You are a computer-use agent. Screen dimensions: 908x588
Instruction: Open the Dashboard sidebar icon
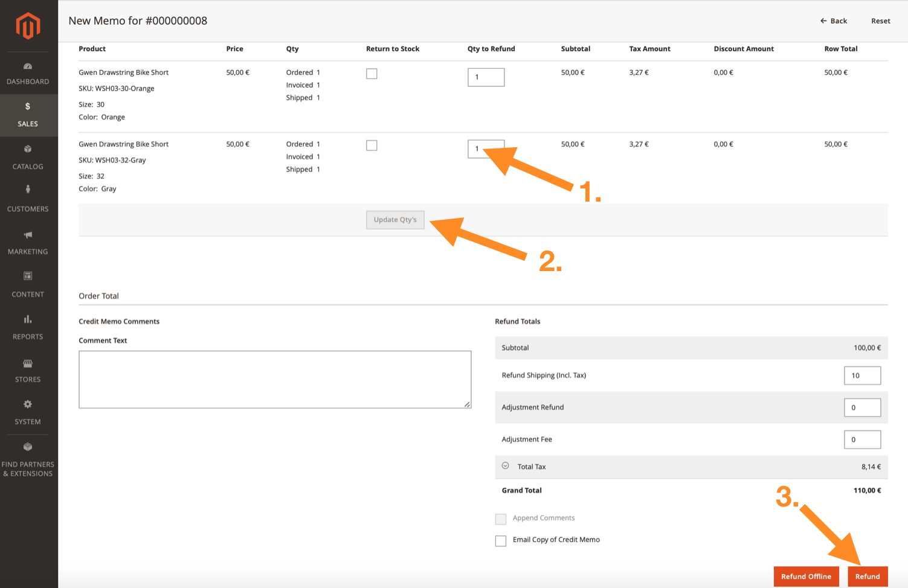tap(28, 66)
